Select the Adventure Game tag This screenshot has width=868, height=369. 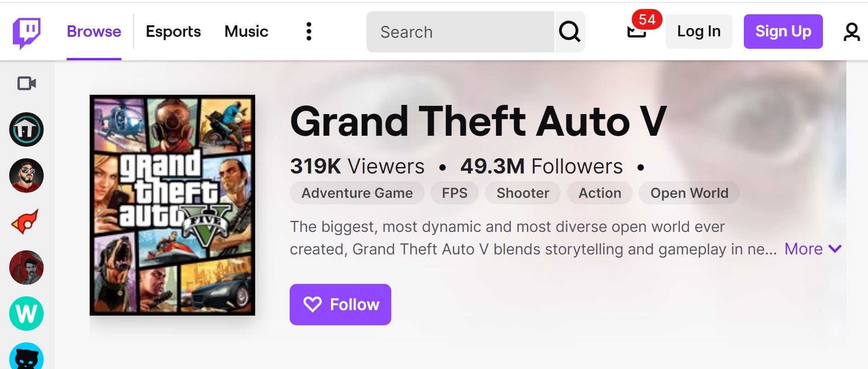pos(357,193)
